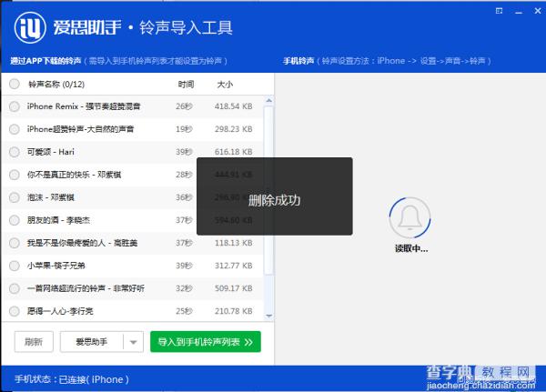546x392 pixels.
Task: Click the ringtone list scrollbar thumb
Action: click(x=268, y=191)
